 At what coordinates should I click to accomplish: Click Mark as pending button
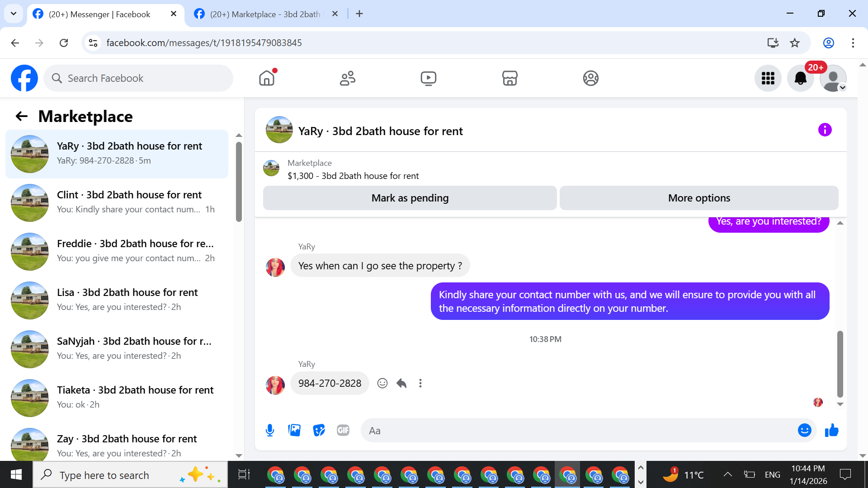pyautogui.click(x=410, y=198)
